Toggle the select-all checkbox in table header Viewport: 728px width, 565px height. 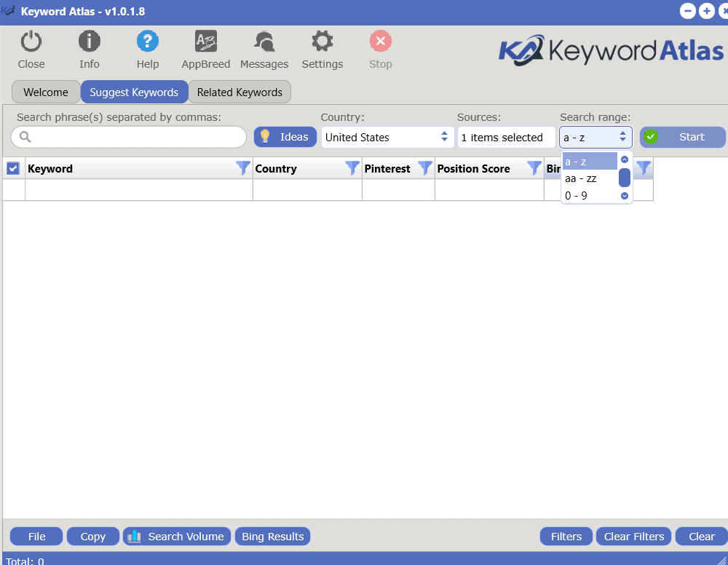pyautogui.click(x=13, y=168)
